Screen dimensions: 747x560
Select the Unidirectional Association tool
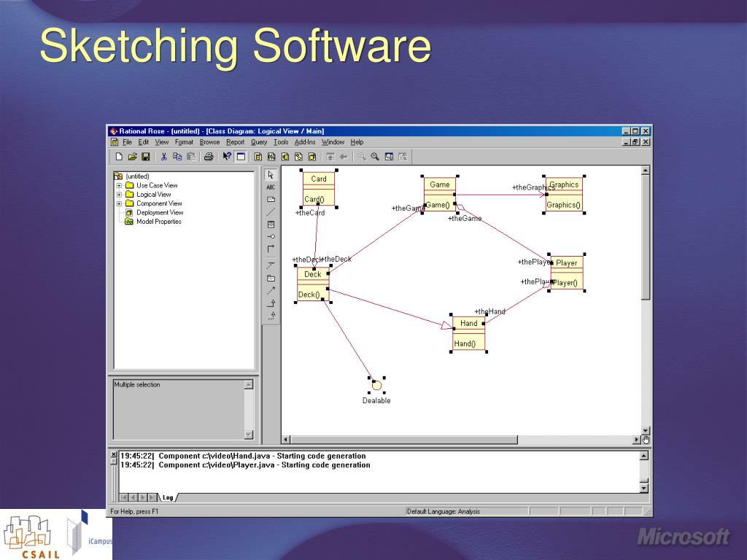tap(271, 249)
